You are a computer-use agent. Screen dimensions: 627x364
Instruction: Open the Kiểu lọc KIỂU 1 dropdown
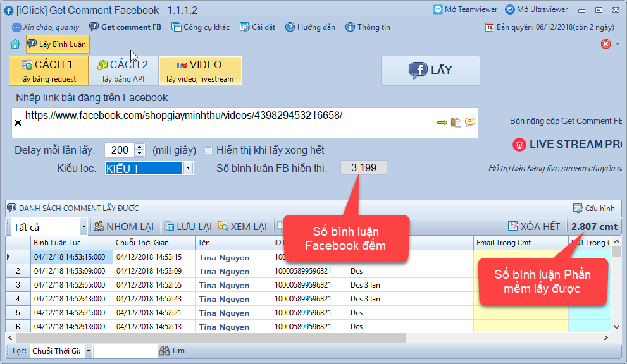[188, 168]
